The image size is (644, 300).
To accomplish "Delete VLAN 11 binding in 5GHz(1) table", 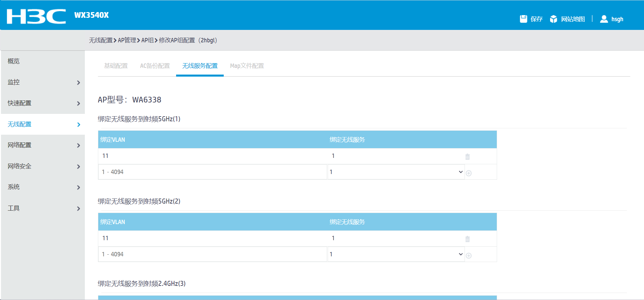I will point(468,157).
